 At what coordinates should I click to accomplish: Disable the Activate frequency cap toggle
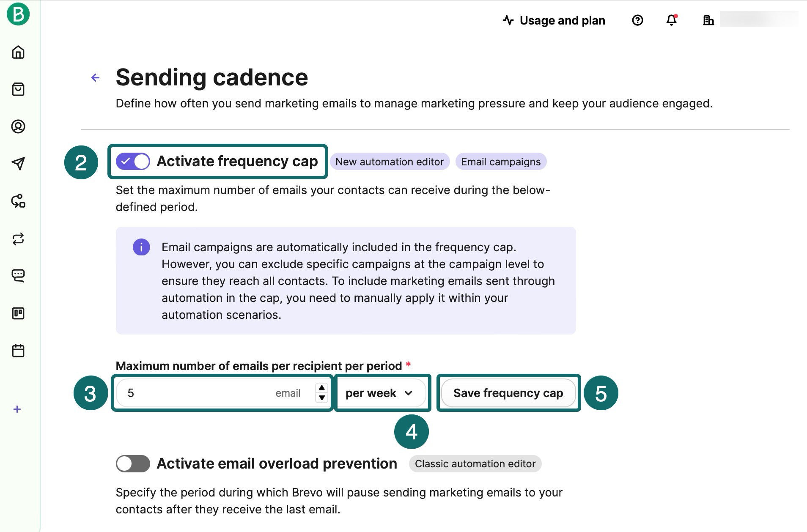point(132,161)
